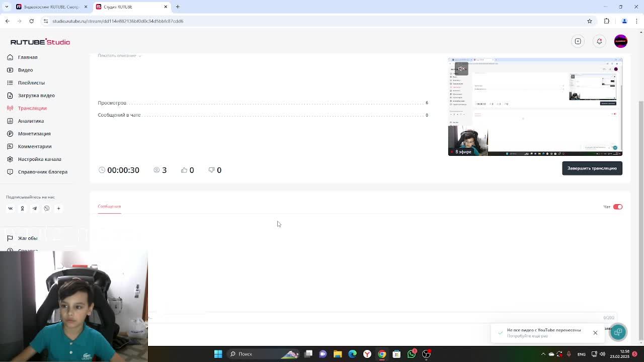644x362 pixels.
Task: Show hidden system tray icons
Action: click(543, 354)
